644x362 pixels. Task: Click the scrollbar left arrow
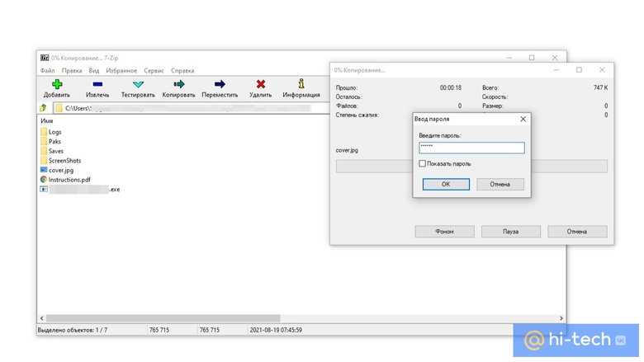coord(41,318)
